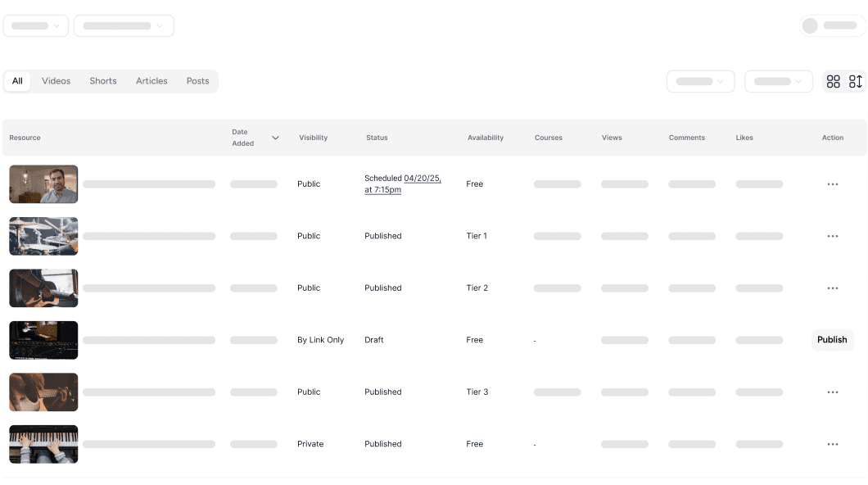Toggle the Date Added sort chevron
868x485 pixels.
pyautogui.click(x=275, y=138)
